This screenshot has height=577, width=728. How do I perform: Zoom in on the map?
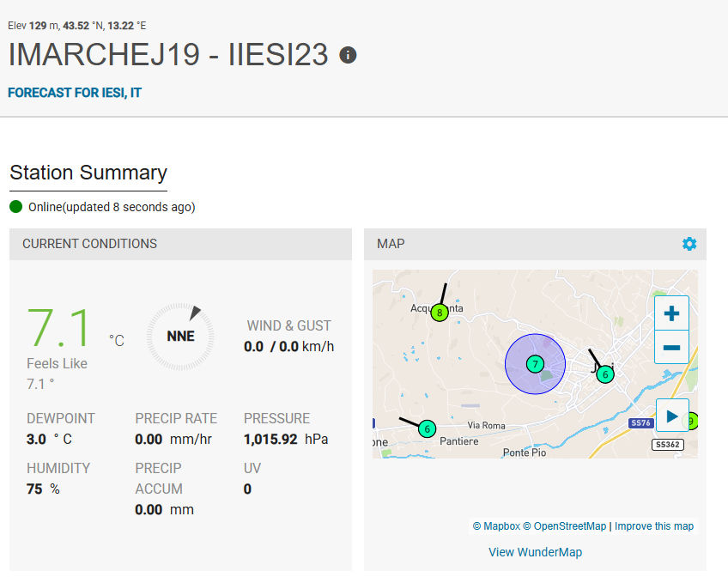pos(671,313)
